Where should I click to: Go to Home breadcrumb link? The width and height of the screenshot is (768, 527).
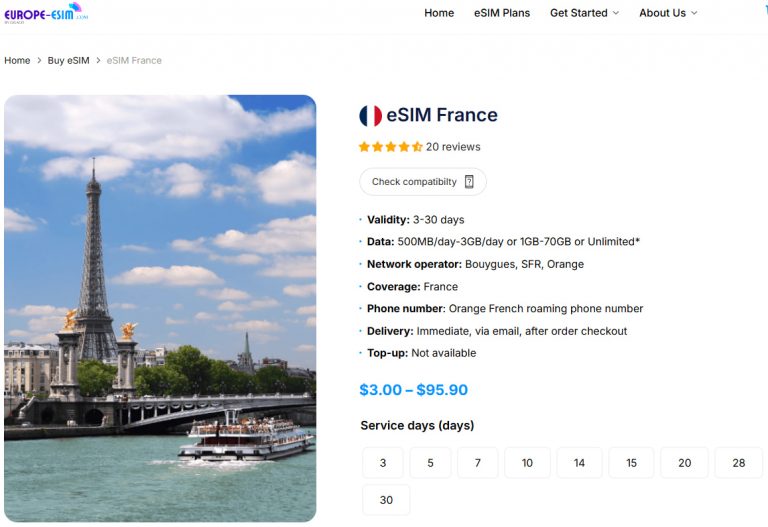(x=17, y=61)
